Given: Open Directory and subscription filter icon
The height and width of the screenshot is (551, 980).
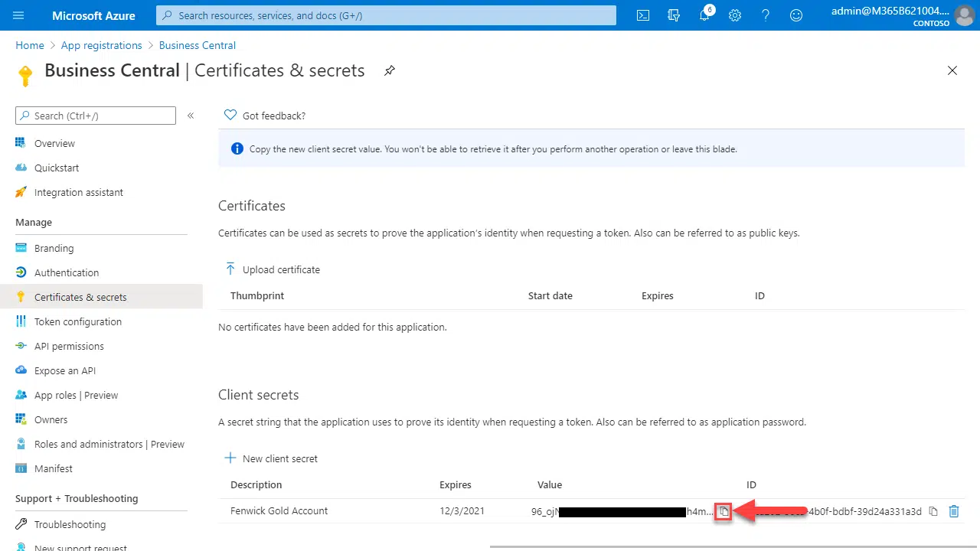Looking at the screenshot, I should pos(674,15).
